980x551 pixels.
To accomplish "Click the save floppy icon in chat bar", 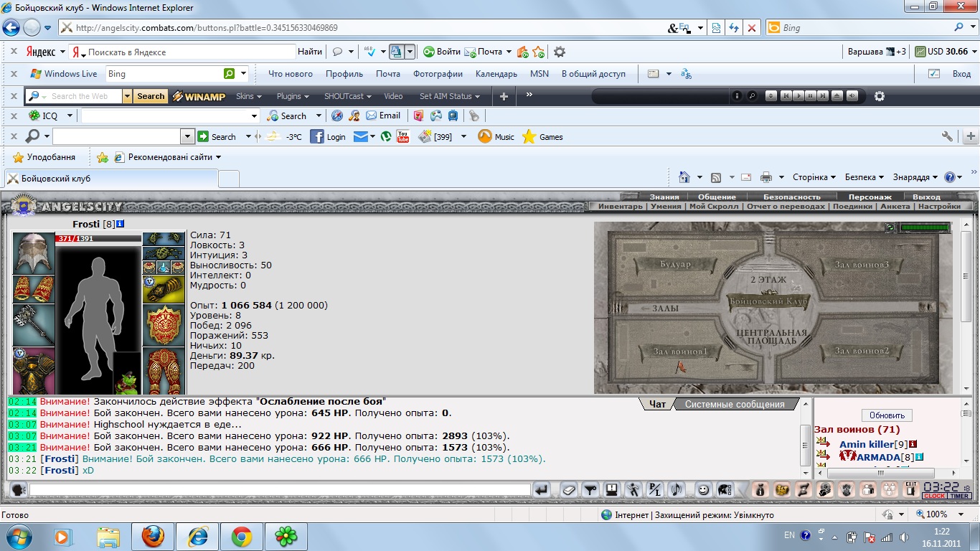I will [612, 490].
